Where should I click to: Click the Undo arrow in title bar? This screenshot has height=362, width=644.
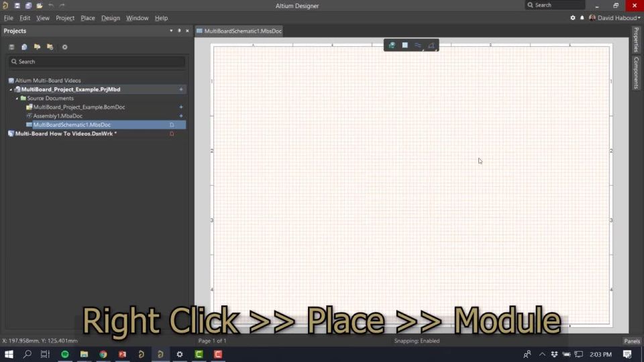click(51, 6)
